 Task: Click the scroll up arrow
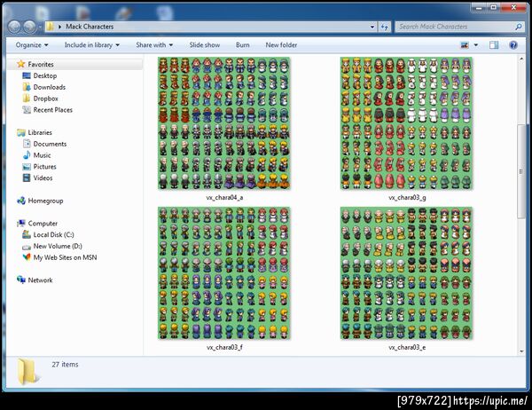[521, 59]
